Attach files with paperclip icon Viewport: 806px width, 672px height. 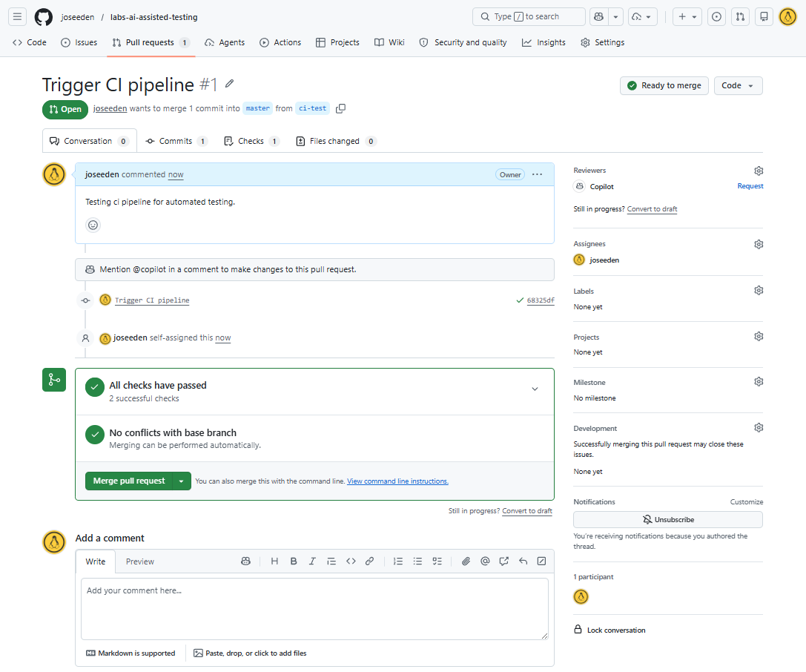tap(466, 561)
